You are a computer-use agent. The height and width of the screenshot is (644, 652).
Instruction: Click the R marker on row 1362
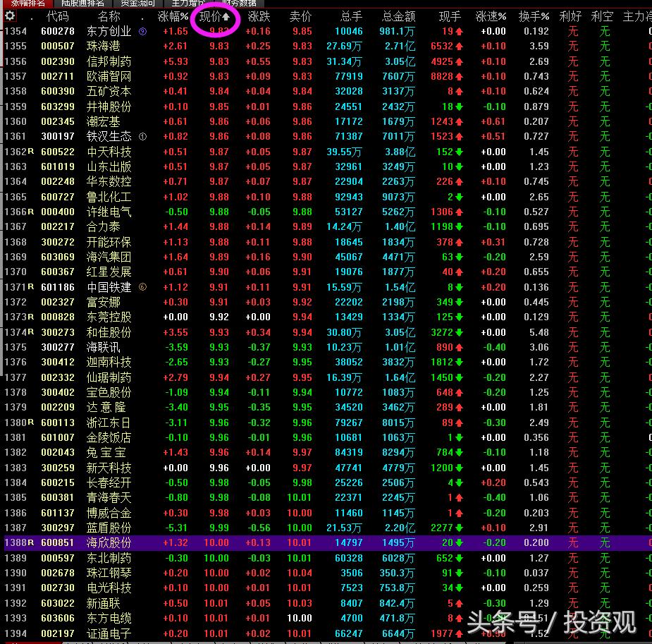click(31, 151)
